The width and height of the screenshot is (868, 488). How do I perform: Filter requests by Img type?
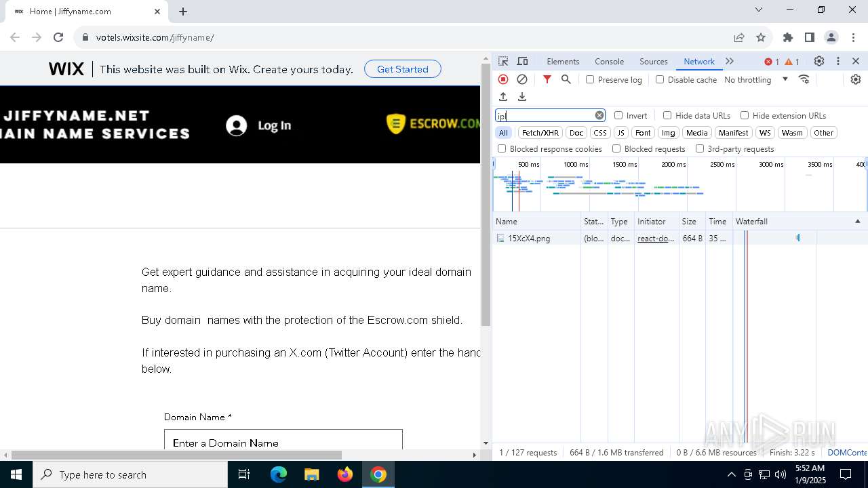tap(669, 133)
